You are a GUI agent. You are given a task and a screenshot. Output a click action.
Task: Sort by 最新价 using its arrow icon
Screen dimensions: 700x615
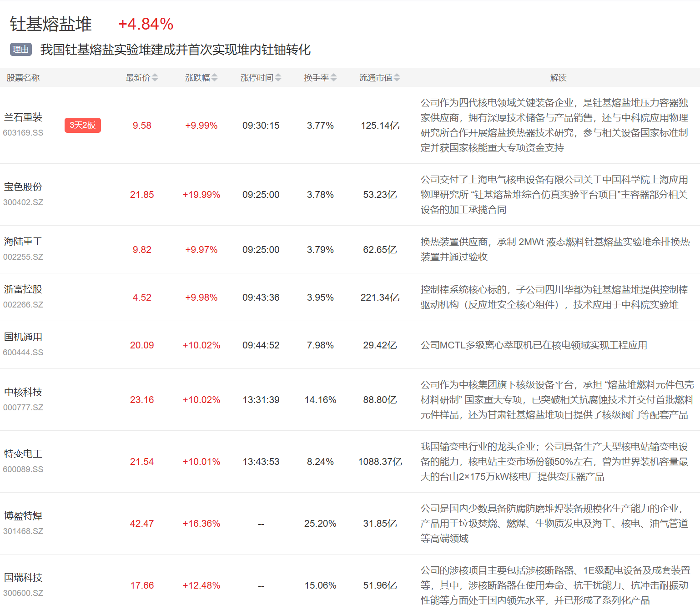coord(155,78)
